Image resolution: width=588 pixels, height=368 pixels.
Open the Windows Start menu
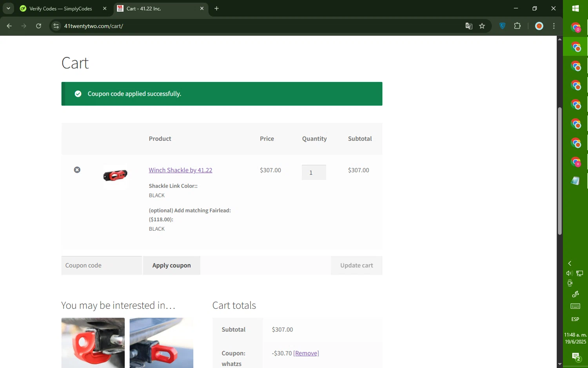(575, 9)
